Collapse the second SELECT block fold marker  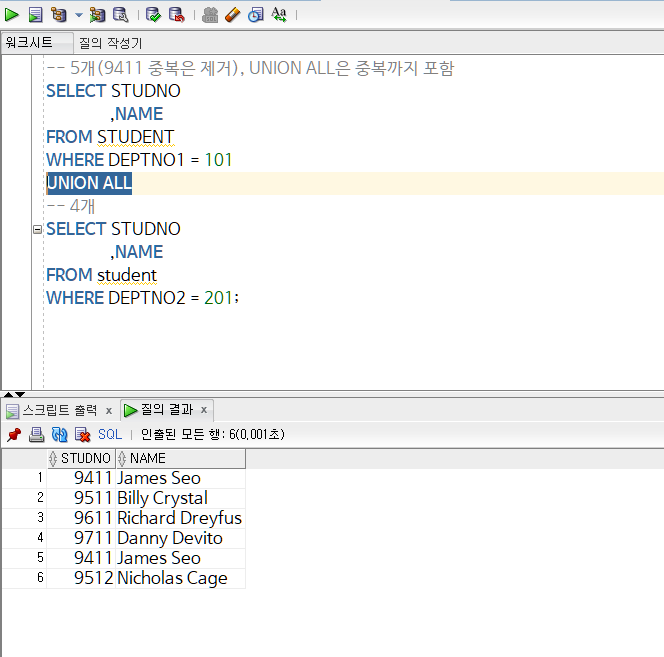37,229
